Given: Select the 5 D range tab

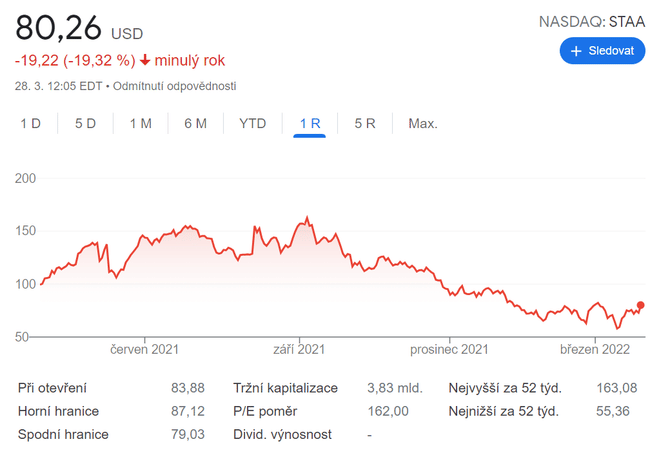Looking at the screenshot, I should (85, 124).
